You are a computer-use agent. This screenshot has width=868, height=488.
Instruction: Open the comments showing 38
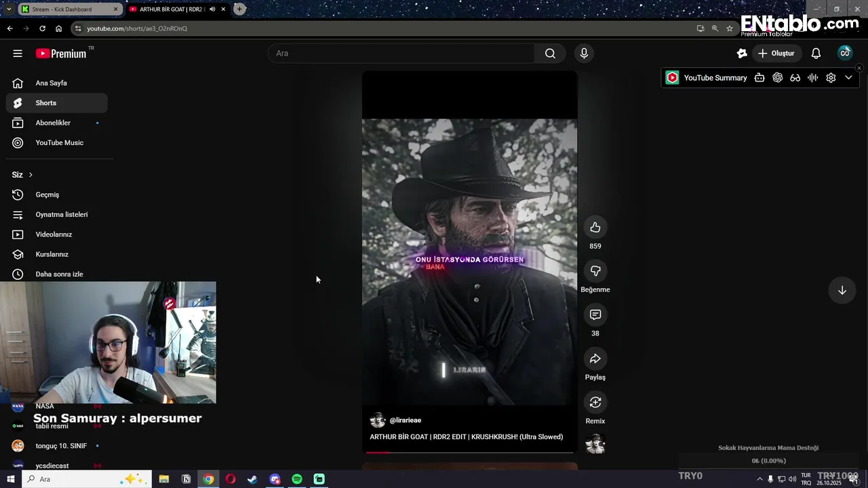(x=595, y=314)
